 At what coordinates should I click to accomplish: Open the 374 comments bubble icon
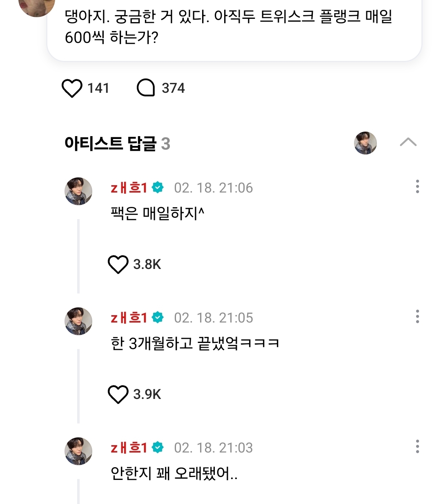[x=146, y=88]
